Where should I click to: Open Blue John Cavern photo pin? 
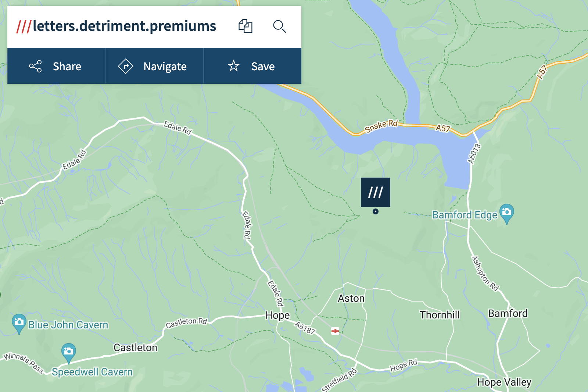[x=19, y=324]
